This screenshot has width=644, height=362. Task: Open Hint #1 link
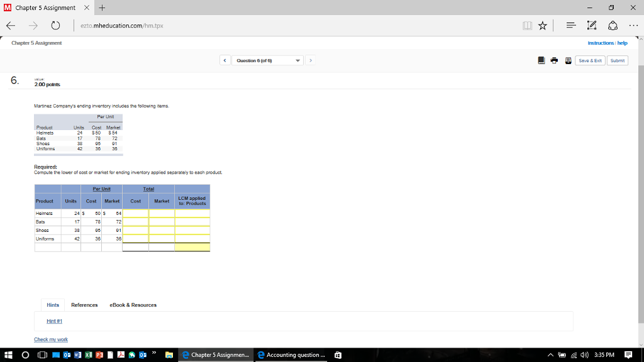tap(53, 321)
